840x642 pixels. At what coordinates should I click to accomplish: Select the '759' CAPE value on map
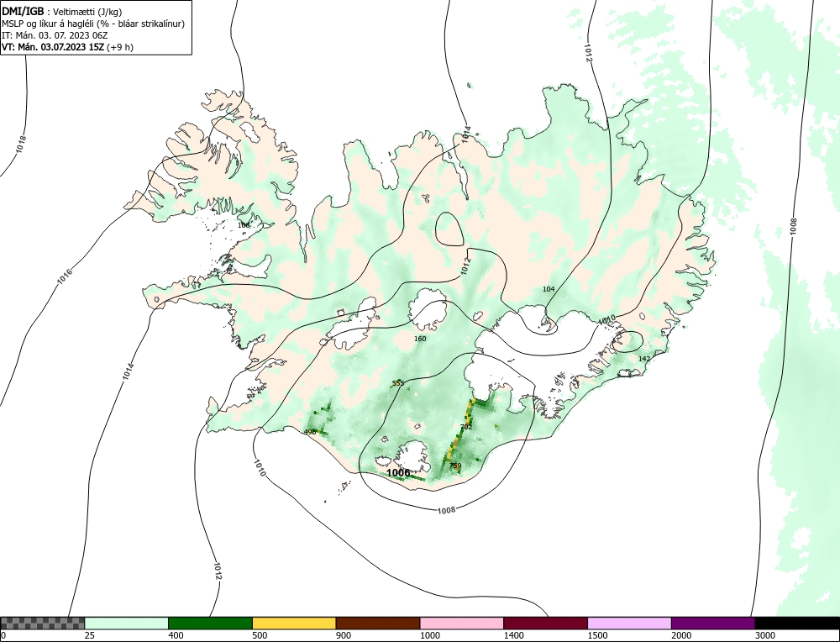click(x=454, y=466)
